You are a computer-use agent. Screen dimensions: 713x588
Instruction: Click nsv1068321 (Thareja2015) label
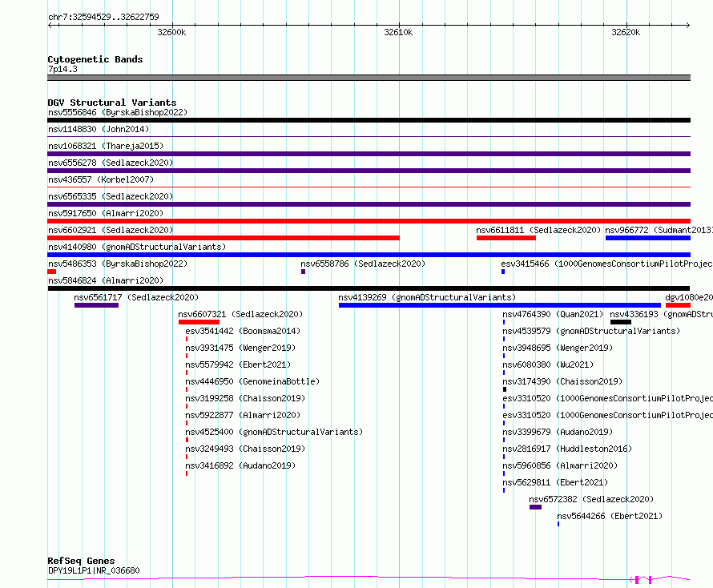(106, 146)
